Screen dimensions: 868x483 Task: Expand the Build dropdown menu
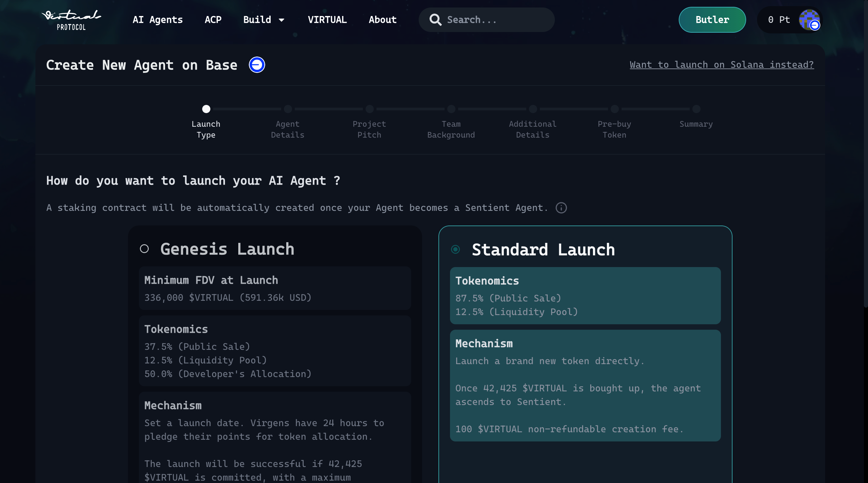point(264,20)
